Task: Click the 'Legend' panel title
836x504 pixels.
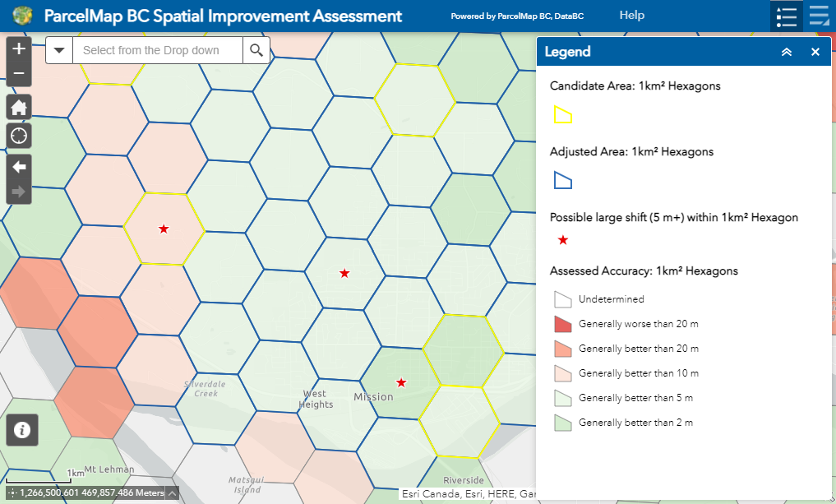Action: pyautogui.click(x=567, y=52)
